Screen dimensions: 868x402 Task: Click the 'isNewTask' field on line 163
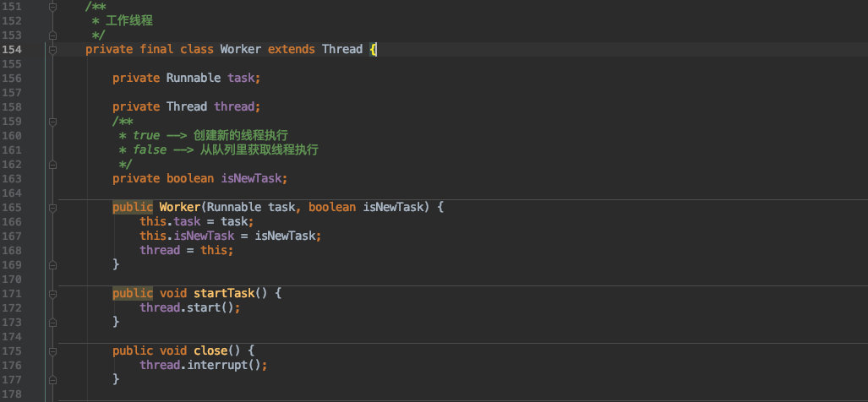pos(251,178)
